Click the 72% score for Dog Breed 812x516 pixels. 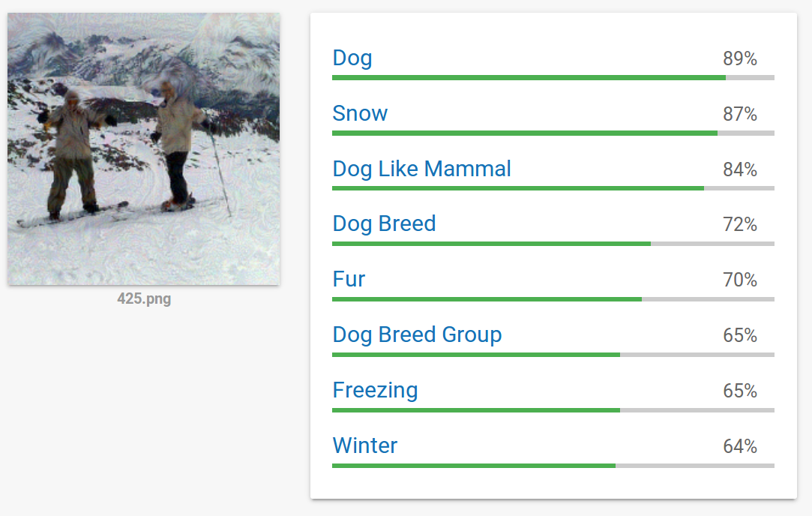[740, 225]
